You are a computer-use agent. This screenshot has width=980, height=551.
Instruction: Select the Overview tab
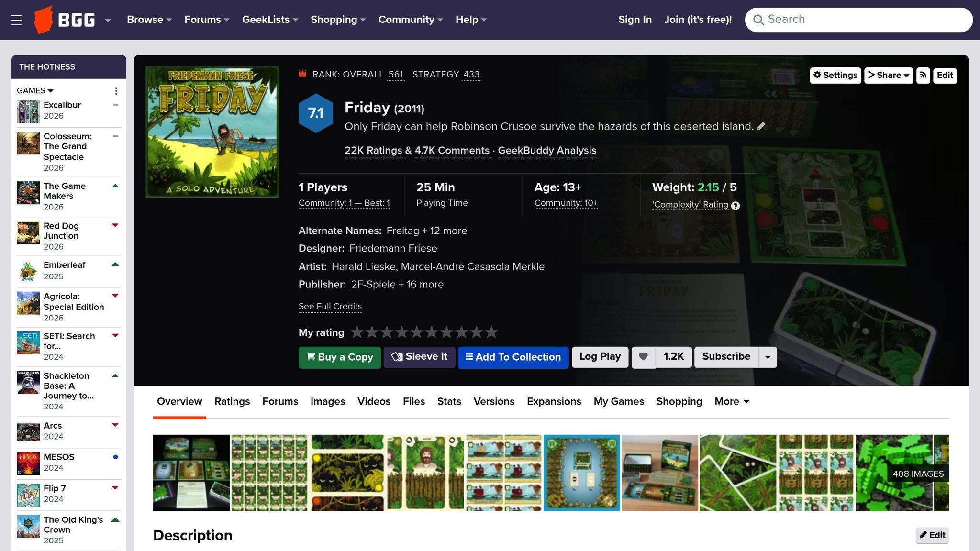pos(179,402)
